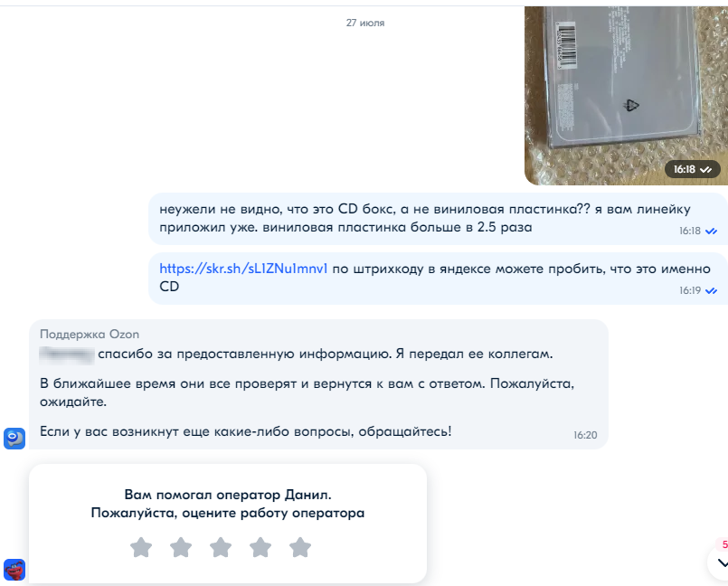Click Ozon support chat avatar icon
728x586 pixels.
coord(14,439)
